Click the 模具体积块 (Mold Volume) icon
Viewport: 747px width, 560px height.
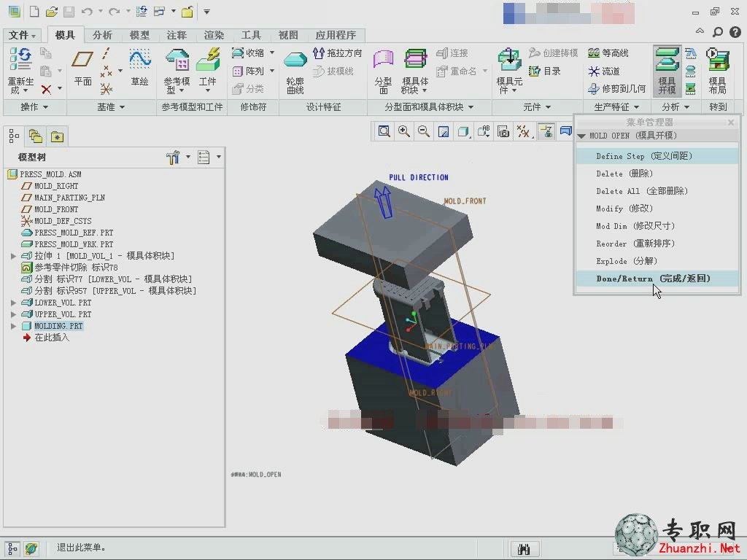[415, 59]
